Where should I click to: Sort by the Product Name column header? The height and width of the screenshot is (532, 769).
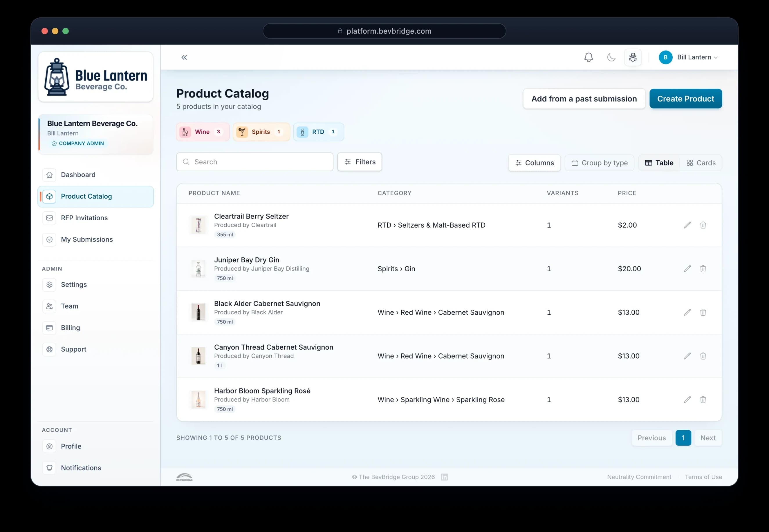click(x=214, y=193)
